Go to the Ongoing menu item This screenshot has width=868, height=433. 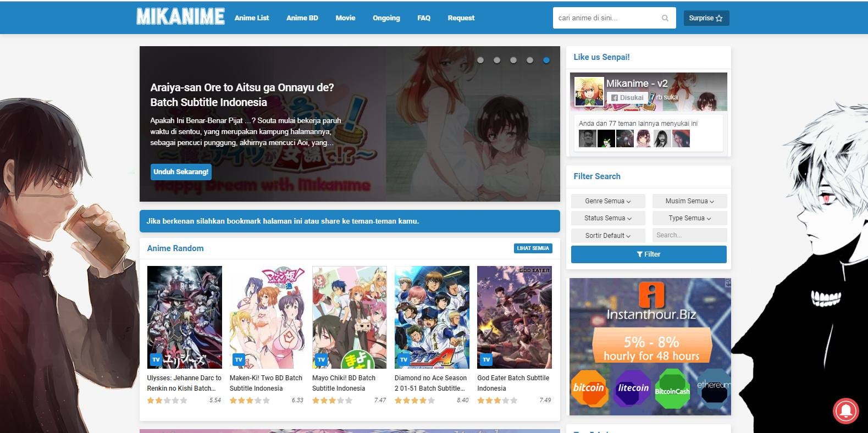pyautogui.click(x=386, y=18)
